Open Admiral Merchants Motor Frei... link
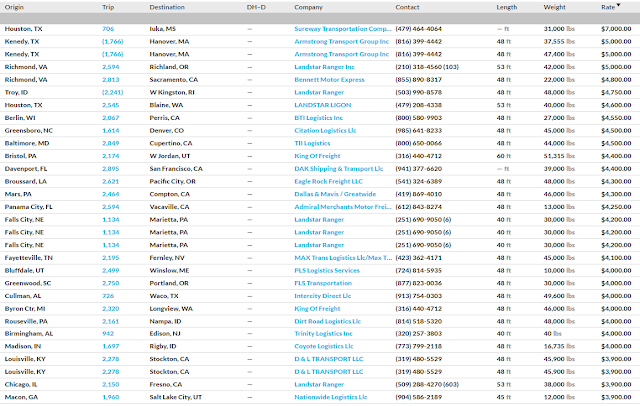The image size is (640, 406). point(342,207)
